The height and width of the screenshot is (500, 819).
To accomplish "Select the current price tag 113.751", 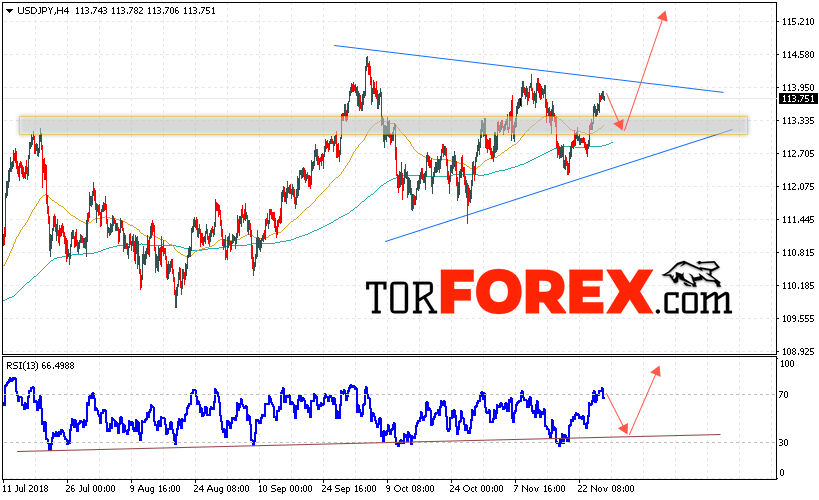I will (798, 99).
